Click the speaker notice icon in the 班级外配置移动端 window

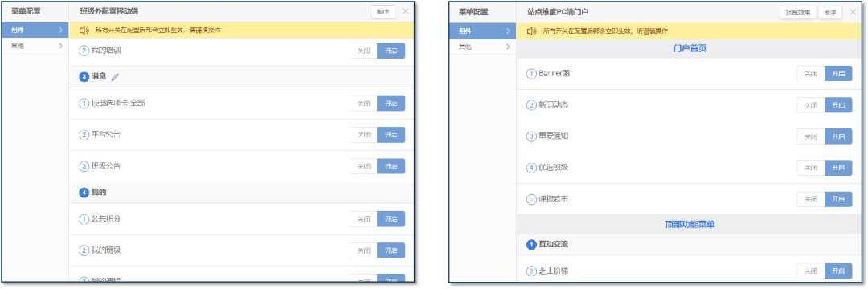[x=84, y=31]
